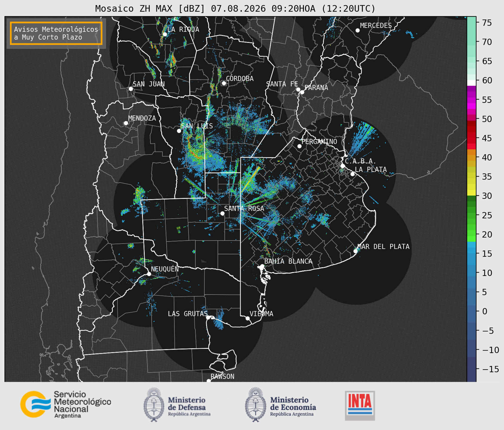Viewport: 504px width, 430px height.
Task: Click the Mercedes city label
Action: (376, 25)
